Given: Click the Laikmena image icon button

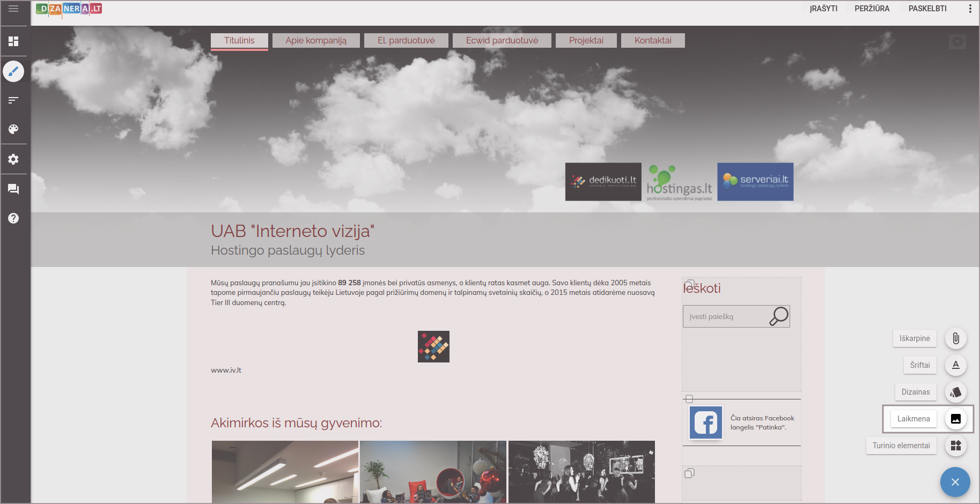Looking at the screenshot, I should pos(956,419).
